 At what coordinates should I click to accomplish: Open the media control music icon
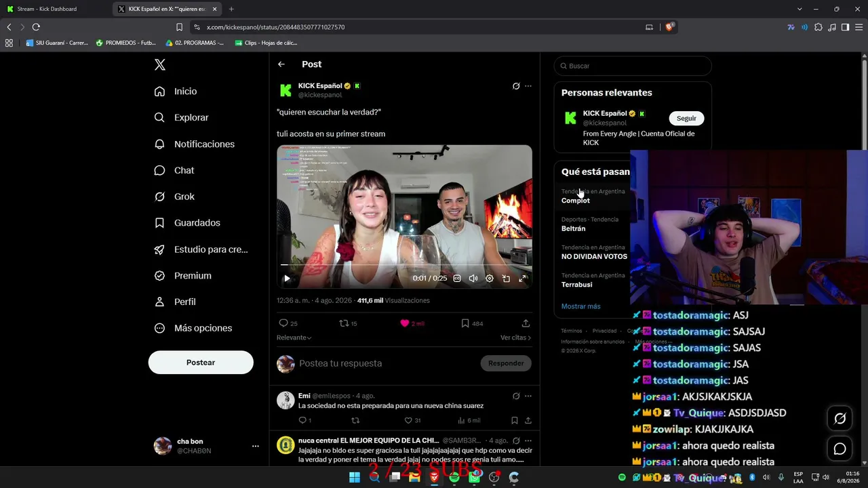pos(832,27)
